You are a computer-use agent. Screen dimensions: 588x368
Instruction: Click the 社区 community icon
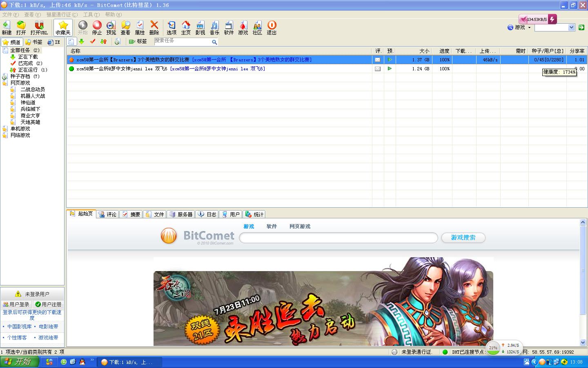257,28
